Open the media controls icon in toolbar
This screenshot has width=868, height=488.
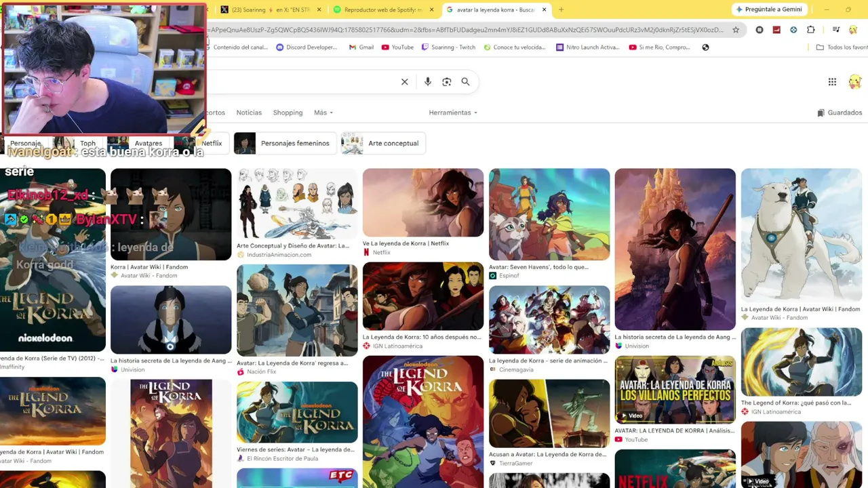[x=836, y=30]
